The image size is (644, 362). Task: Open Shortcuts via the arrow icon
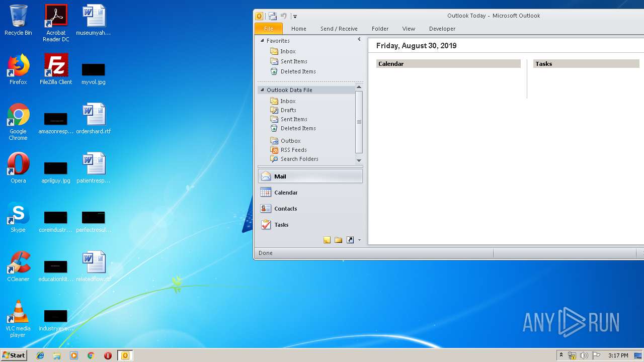click(x=350, y=240)
